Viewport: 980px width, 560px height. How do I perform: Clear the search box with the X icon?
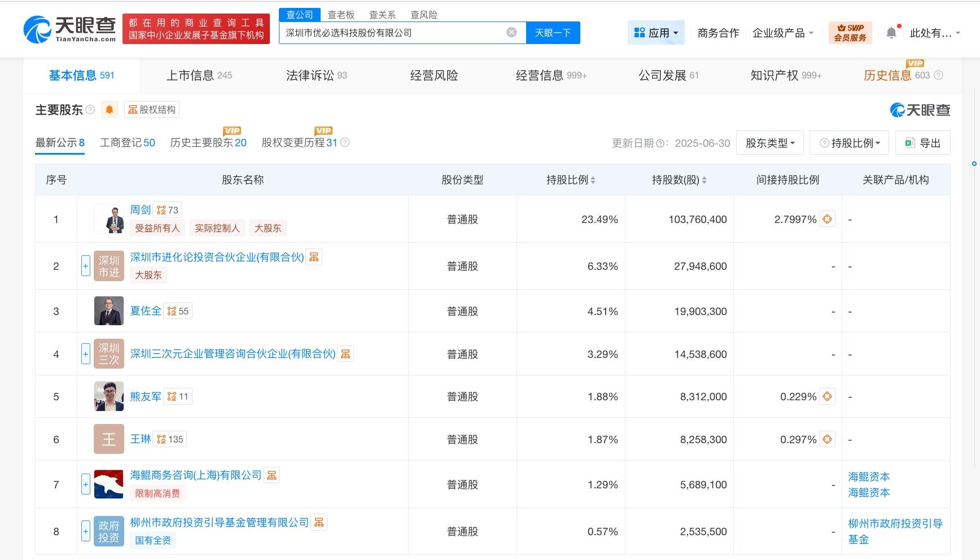511,33
